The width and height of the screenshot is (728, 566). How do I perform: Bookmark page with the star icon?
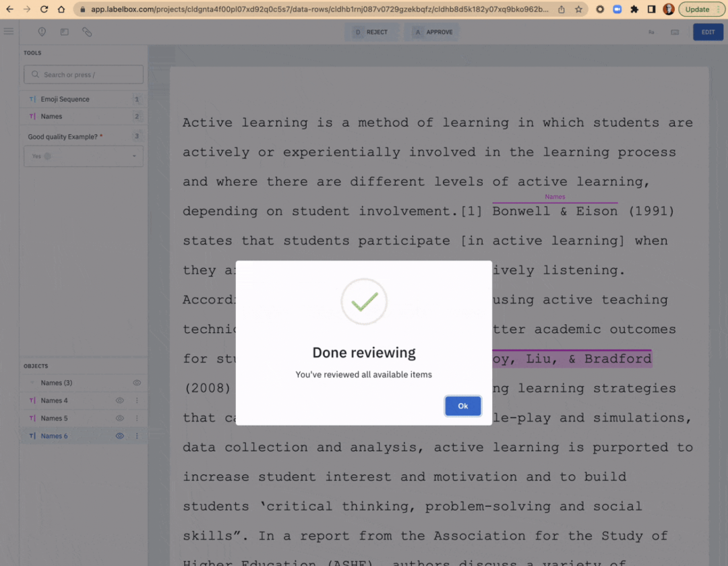578,9
